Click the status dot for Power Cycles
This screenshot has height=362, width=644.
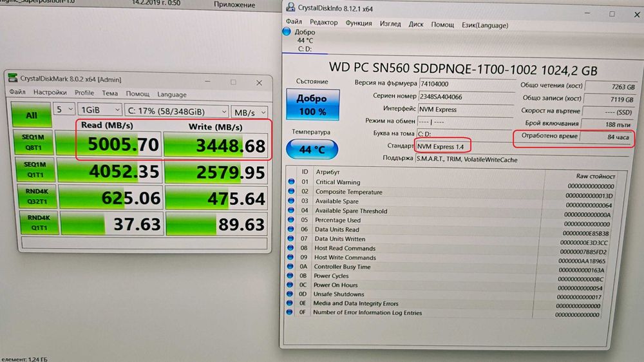290,275
